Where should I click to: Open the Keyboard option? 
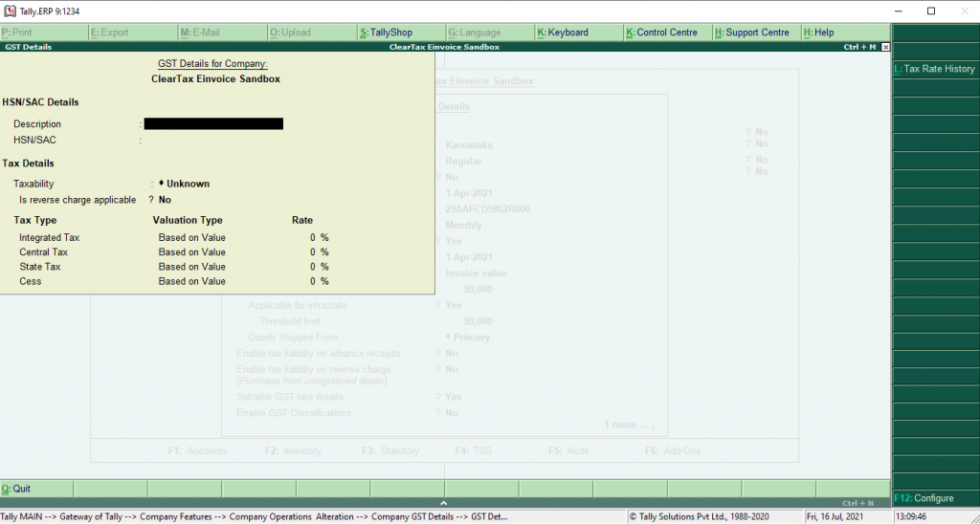pos(579,33)
